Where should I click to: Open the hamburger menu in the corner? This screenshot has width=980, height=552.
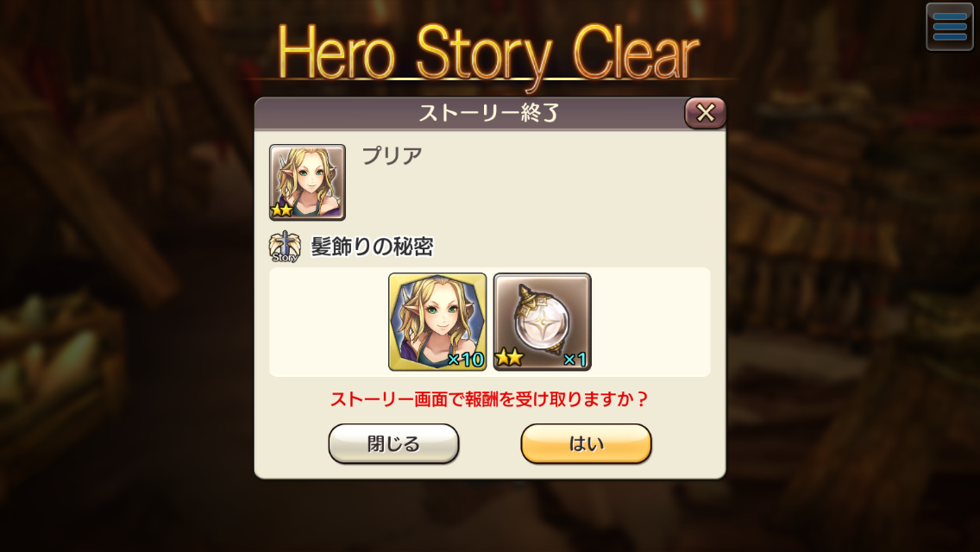tap(949, 27)
